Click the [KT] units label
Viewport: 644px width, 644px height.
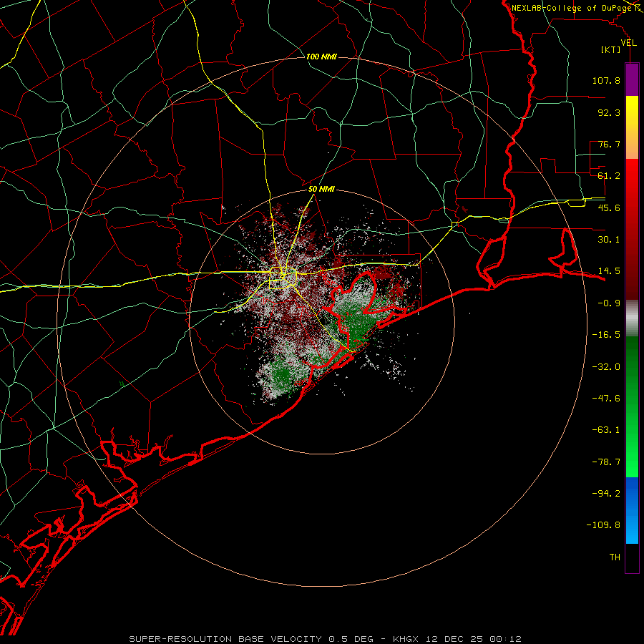click(x=611, y=50)
